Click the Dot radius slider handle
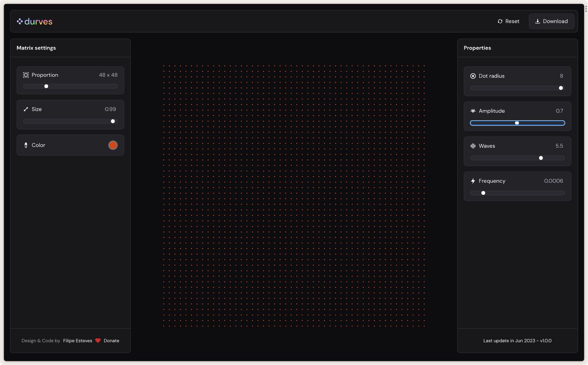 [x=561, y=88]
